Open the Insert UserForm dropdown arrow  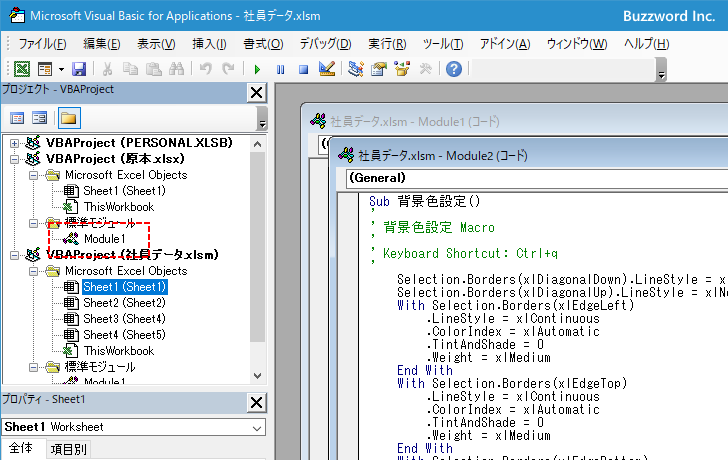pos(61,70)
